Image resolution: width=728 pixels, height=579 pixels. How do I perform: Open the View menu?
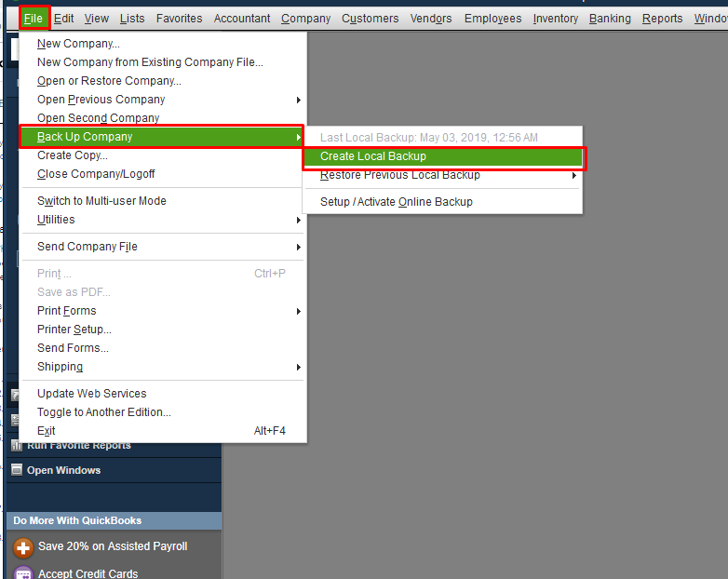point(97,19)
